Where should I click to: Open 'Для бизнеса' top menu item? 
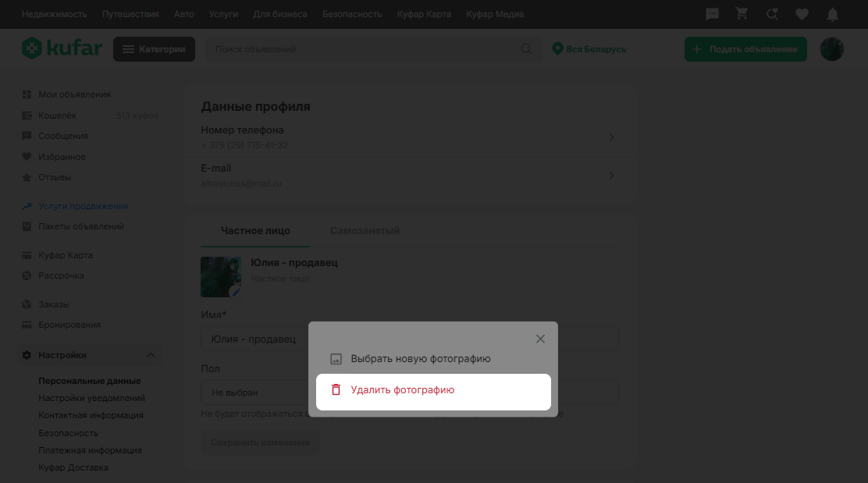click(x=280, y=14)
